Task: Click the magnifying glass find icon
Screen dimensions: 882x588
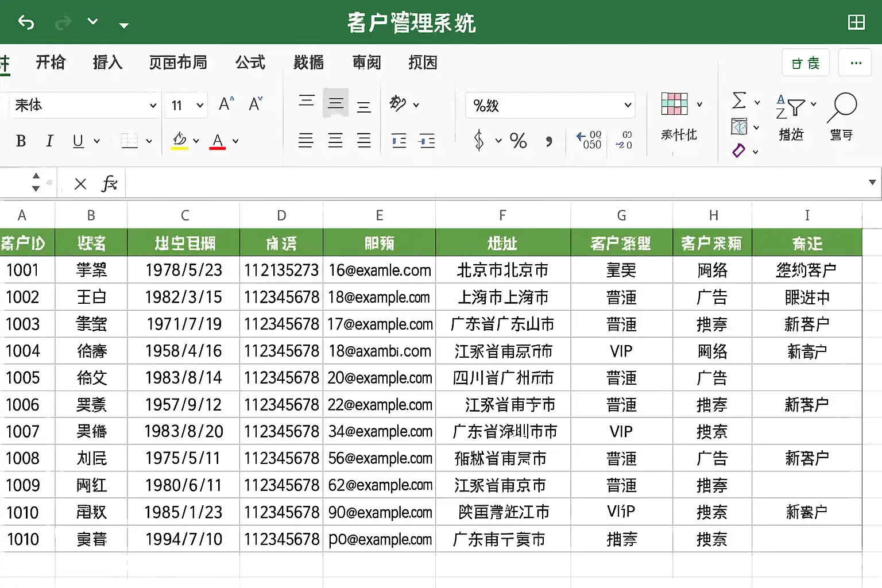Action: [842, 107]
